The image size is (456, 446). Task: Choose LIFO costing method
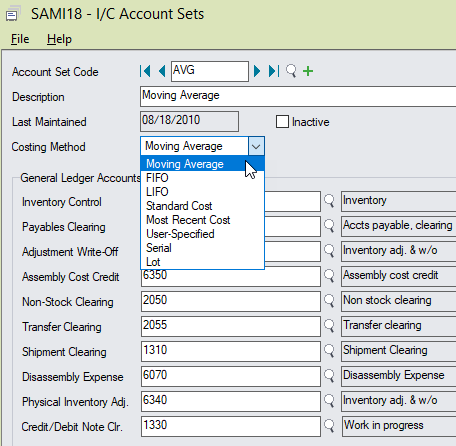click(x=202, y=192)
